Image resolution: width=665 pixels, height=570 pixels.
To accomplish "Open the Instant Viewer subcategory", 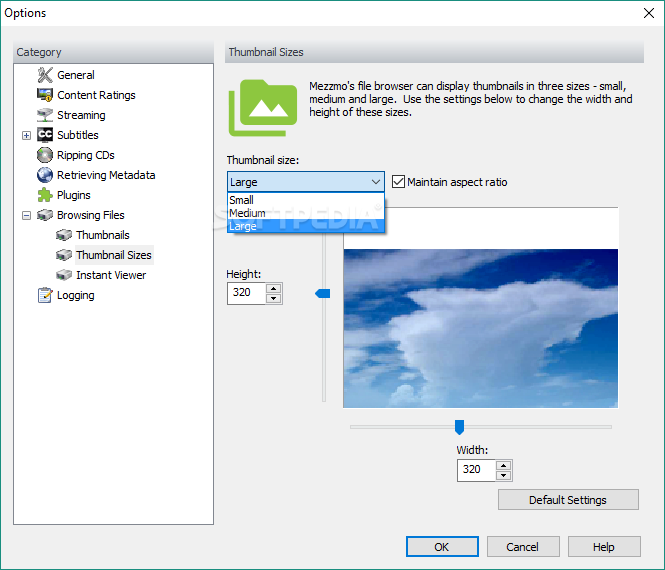I will pos(111,275).
